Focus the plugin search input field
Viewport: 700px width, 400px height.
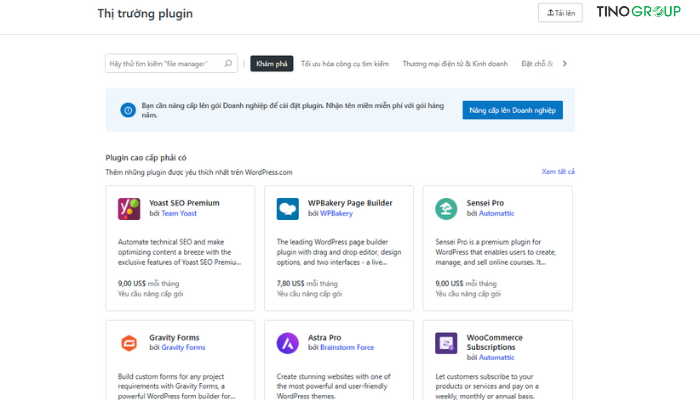coord(171,63)
